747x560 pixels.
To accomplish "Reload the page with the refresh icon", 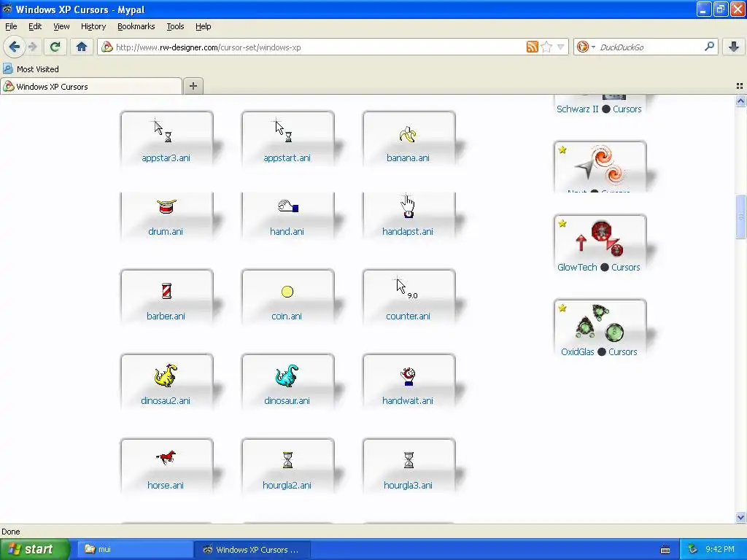I will point(55,47).
